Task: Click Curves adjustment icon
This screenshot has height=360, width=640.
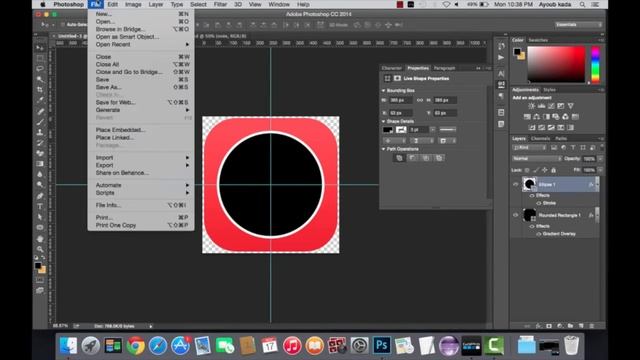Action: [x=551, y=106]
